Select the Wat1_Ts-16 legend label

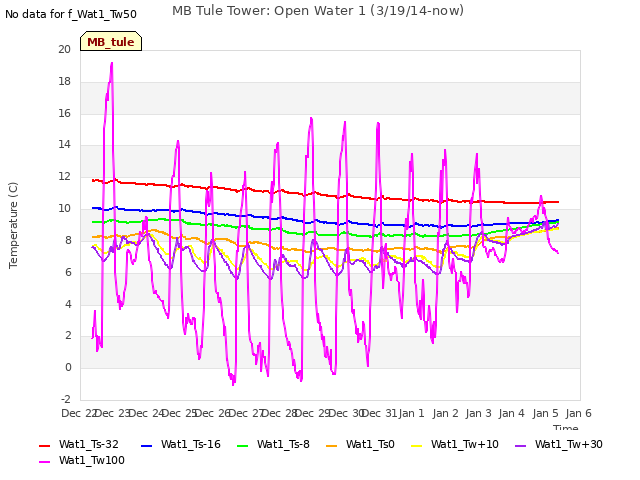pos(191,444)
